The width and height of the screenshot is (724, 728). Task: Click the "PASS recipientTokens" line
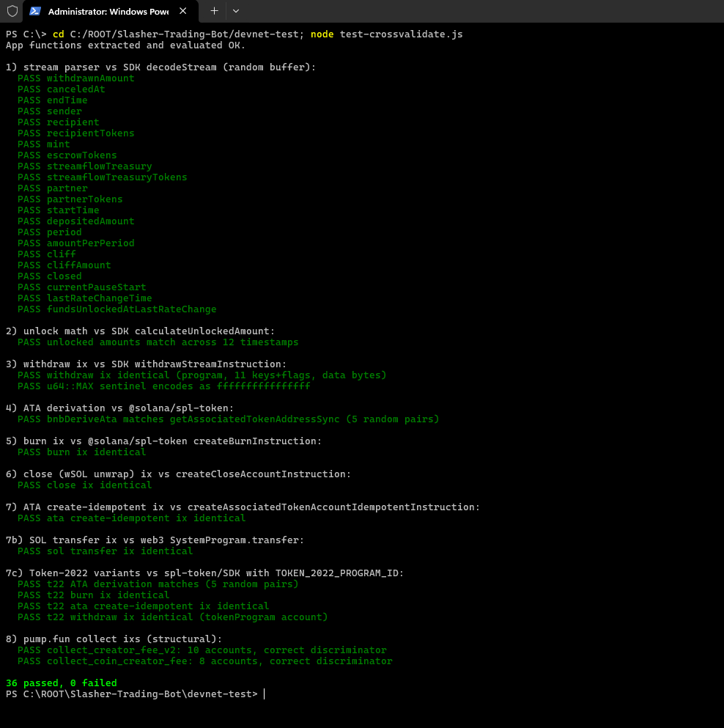click(76, 133)
